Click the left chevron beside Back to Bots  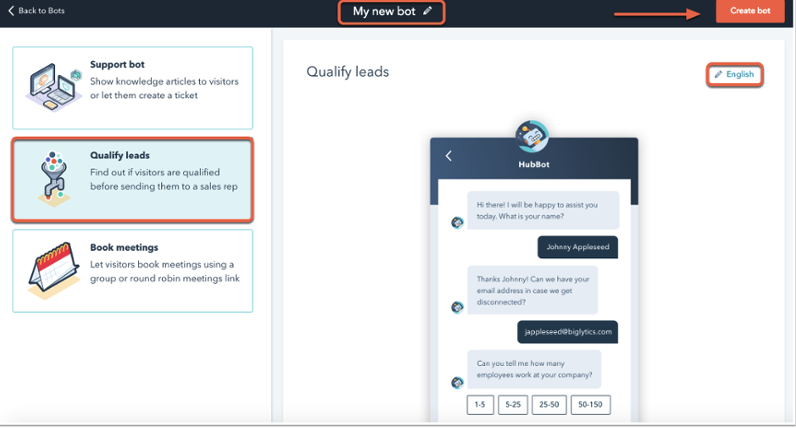tap(11, 11)
